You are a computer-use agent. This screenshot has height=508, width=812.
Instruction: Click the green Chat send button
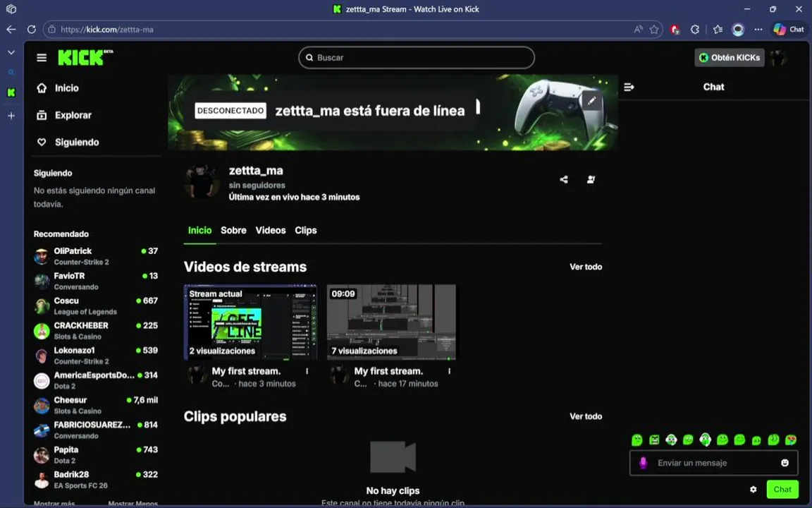782,490
